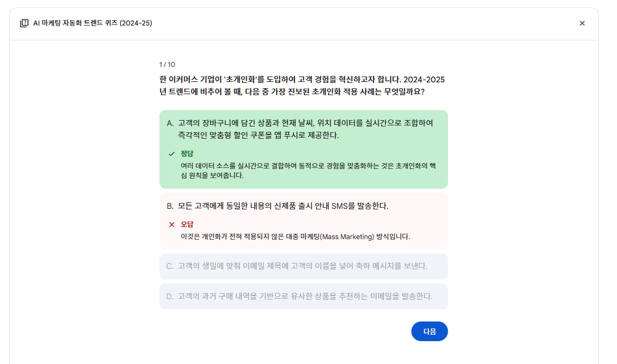Choose option C about birthday email
Viewport: 617px width, 364px height.
[303, 266]
